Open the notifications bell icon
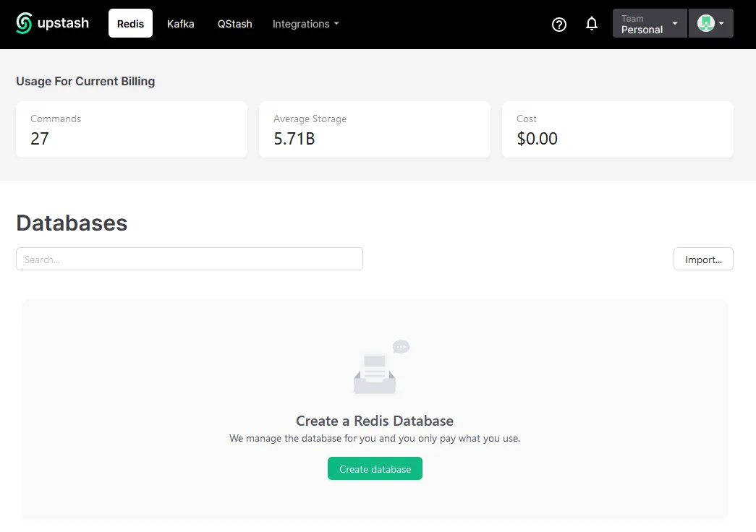756x532 pixels. 592,24
